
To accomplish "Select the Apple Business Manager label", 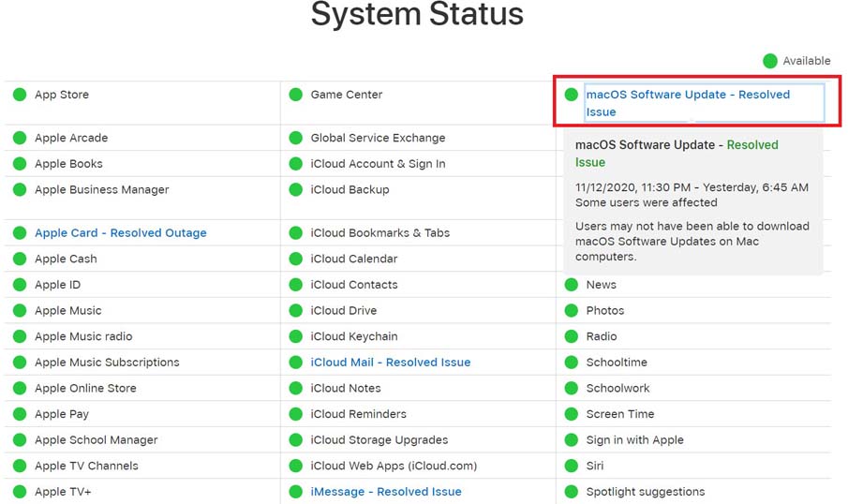I will click(x=102, y=190).
